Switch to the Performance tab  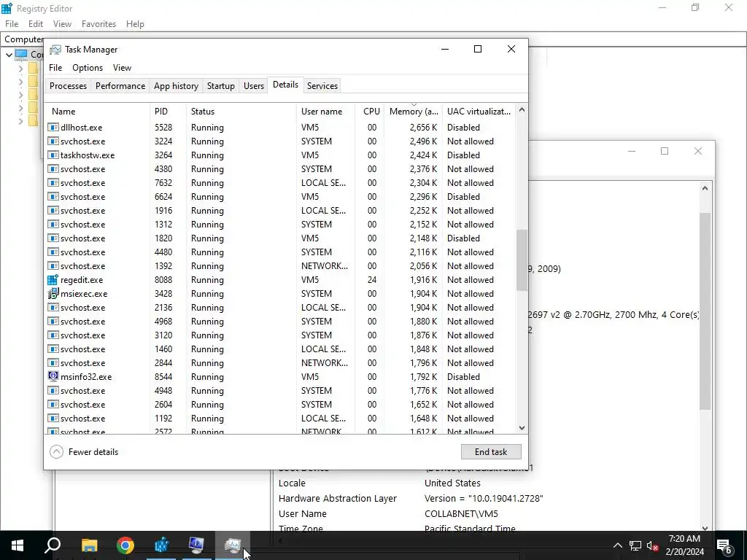point(120,86)
